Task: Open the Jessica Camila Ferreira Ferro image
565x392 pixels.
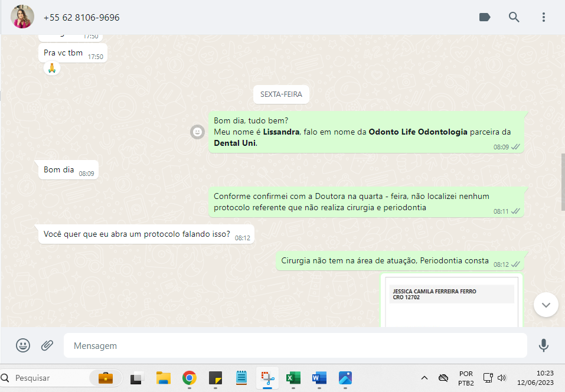Action: point(452,301)
